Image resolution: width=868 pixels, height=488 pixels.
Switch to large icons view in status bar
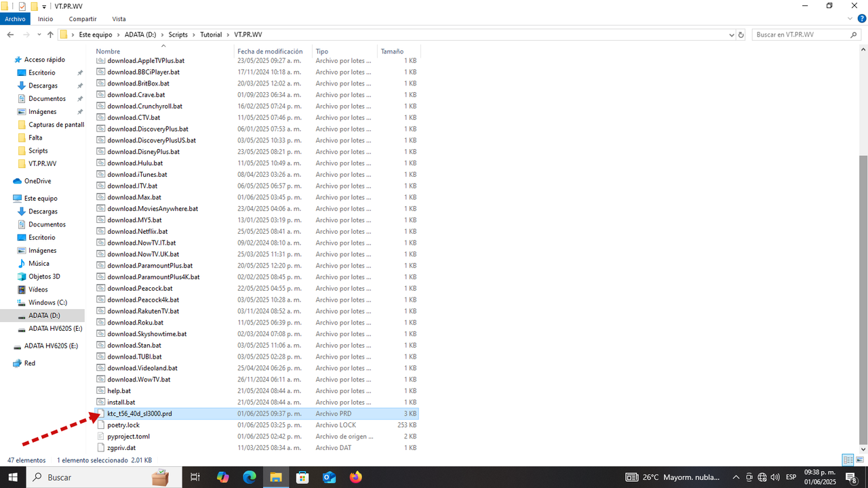coord(859,460)
